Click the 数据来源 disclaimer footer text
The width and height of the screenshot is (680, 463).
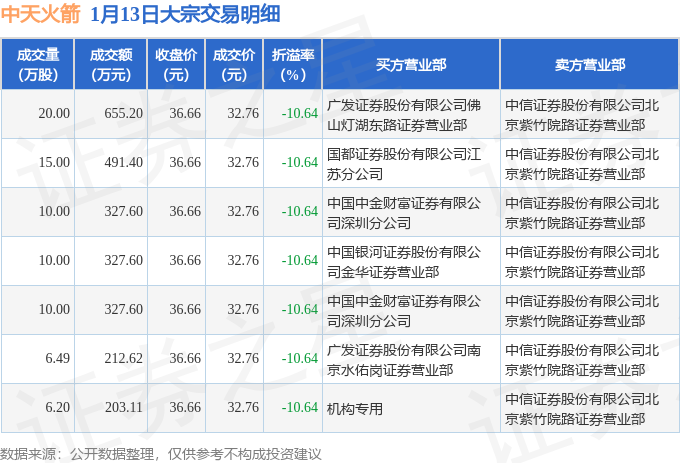(x=161, y=454)
